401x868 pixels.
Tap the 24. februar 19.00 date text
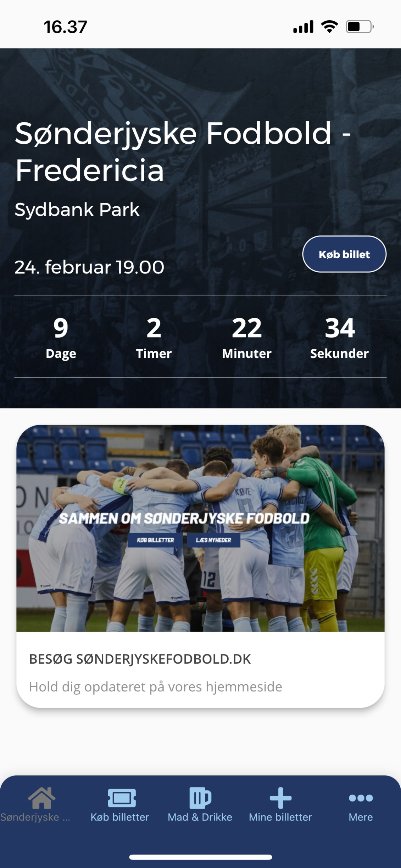click(89, 267)
